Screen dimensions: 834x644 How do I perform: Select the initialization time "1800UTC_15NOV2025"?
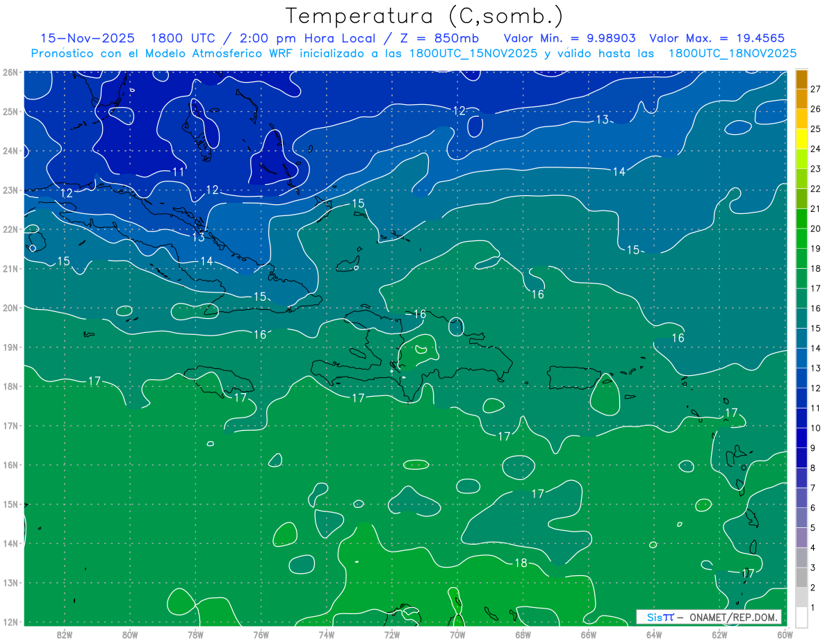(x=473, y=53)
